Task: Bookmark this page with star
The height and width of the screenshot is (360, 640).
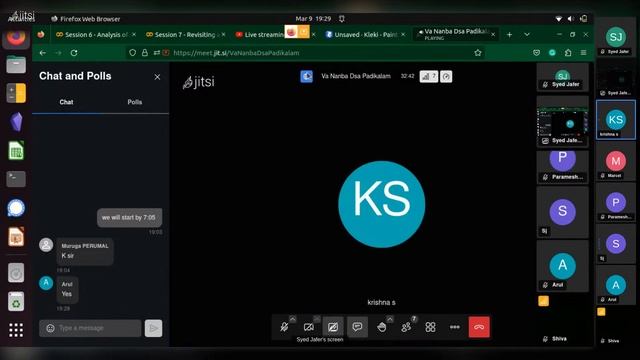Action: [478, 53]
